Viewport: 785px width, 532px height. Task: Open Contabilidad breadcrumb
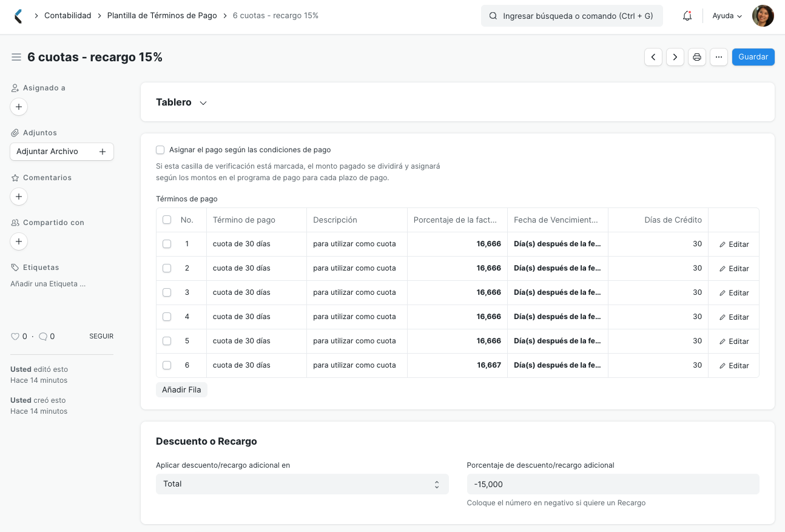[68, 16]
